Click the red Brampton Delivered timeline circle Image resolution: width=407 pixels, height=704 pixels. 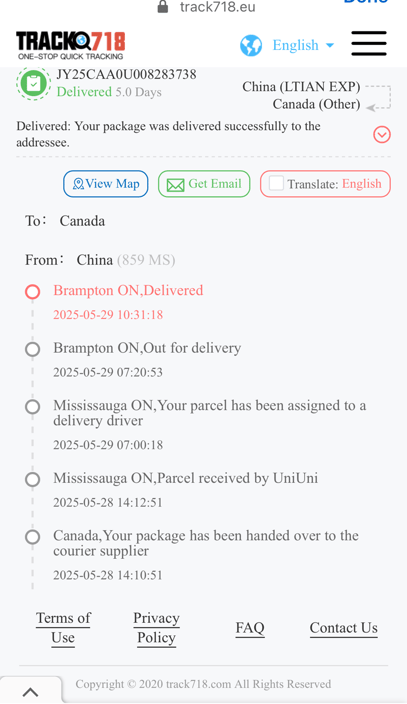(32, 291)
